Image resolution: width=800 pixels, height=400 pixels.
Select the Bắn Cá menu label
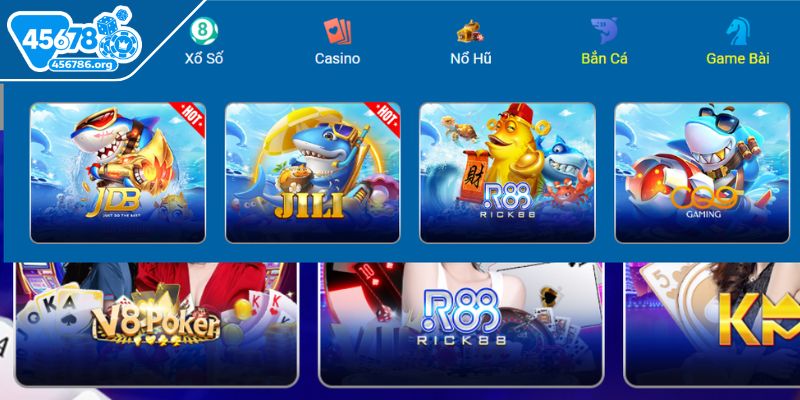[x=604, y=59]
